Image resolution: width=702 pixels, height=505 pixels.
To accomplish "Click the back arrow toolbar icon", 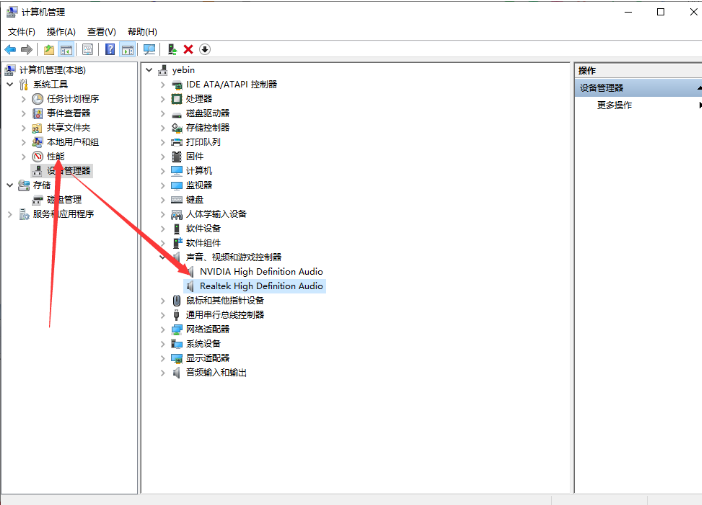I will point(10,49).
